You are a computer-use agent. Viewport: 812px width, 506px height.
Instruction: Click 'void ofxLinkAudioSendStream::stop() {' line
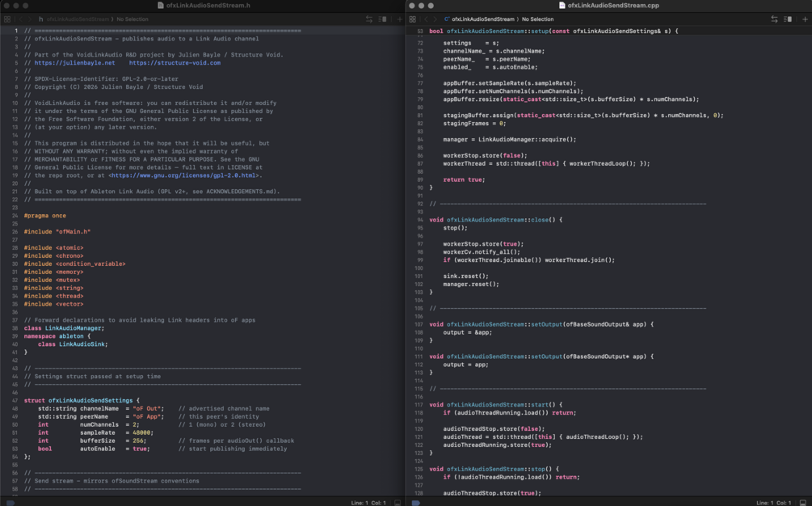pyautogui.click(x=494, y=469)
